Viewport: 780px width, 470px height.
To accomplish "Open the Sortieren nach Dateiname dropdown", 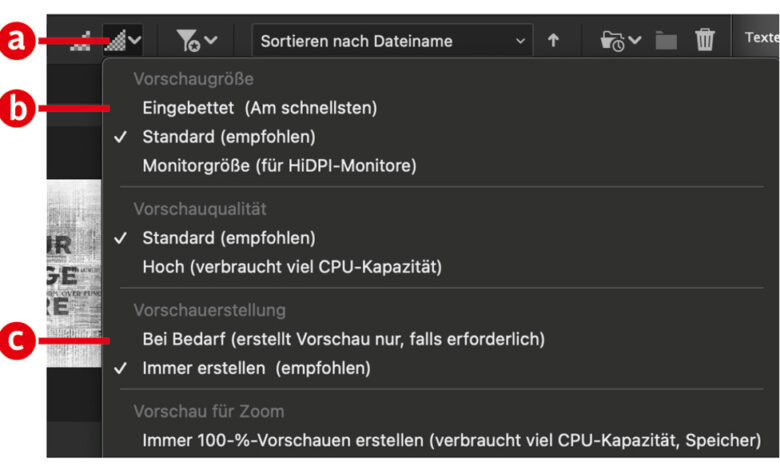I will point(391,41).
